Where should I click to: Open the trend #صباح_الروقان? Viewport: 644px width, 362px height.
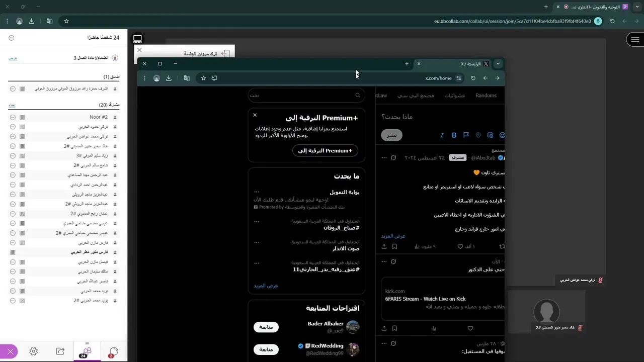[341, 228]
